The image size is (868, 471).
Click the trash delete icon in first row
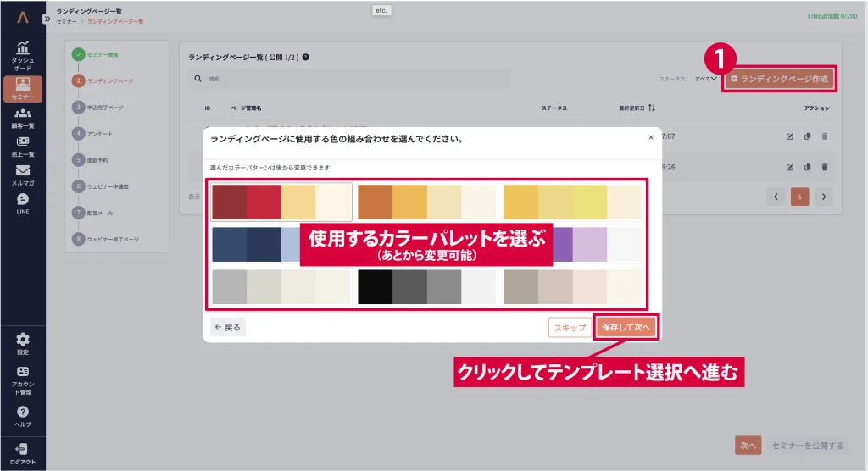[825, 136]
